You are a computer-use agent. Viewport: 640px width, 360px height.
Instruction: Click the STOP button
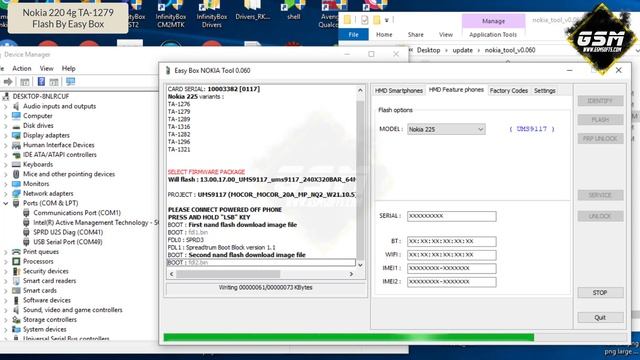(600, 293)
